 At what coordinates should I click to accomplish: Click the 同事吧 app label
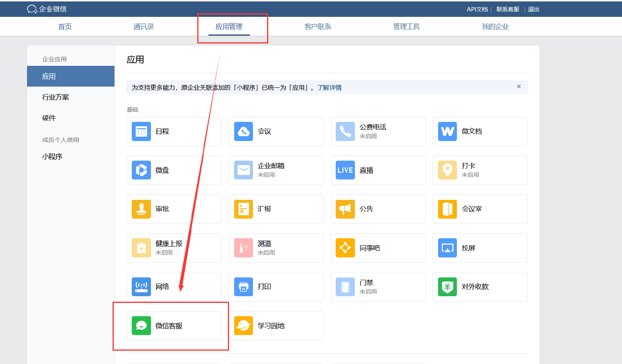369,248
